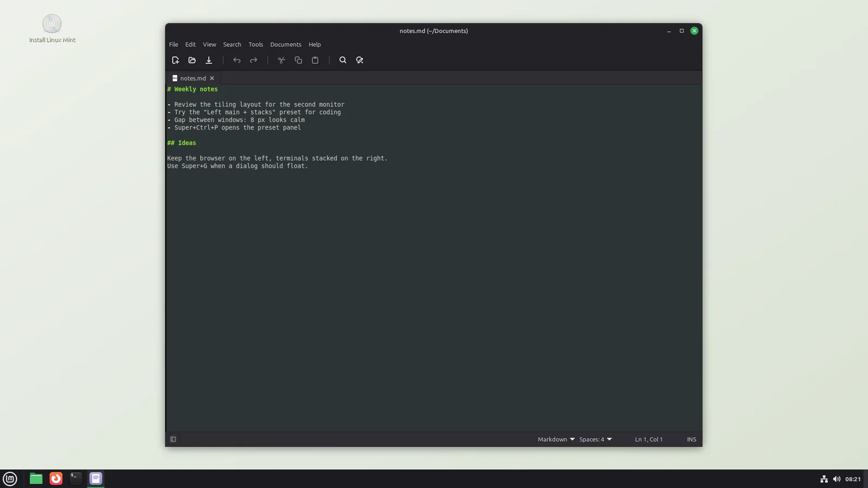Open the Help menu

[x=315, y=44]
